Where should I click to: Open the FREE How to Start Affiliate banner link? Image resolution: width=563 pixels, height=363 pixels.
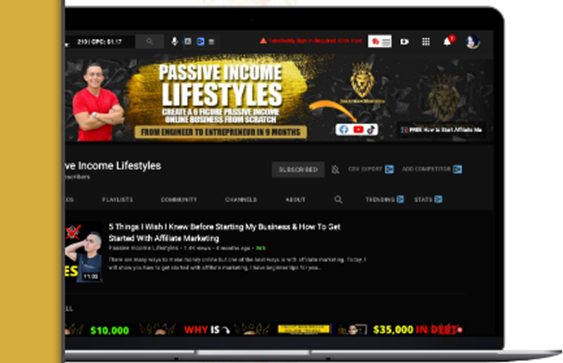tap(441, 130)
